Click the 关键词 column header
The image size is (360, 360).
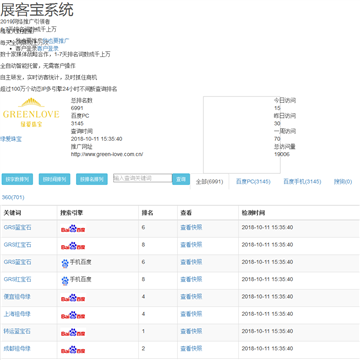tap(12, 213)
